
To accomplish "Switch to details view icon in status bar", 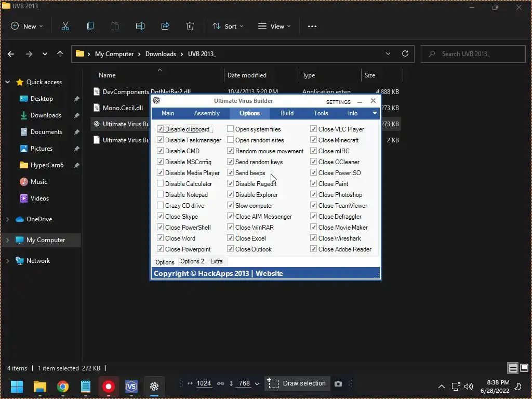I will click(513, 368).
